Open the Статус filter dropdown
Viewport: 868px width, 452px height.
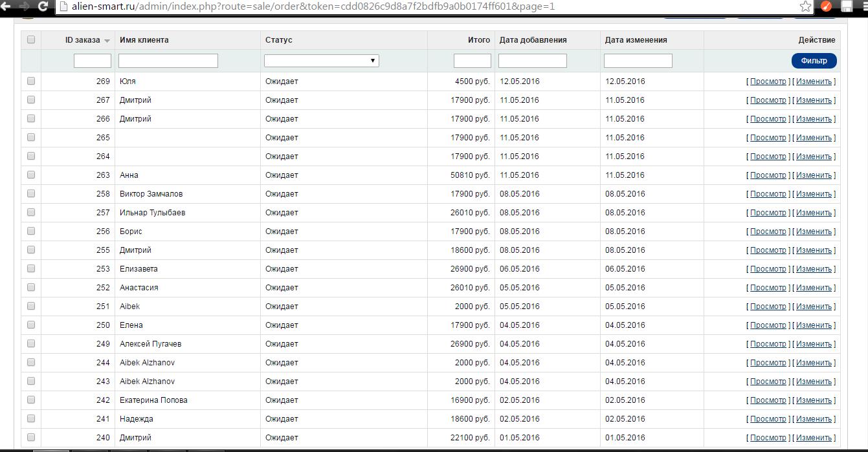(x=322, y=61)
